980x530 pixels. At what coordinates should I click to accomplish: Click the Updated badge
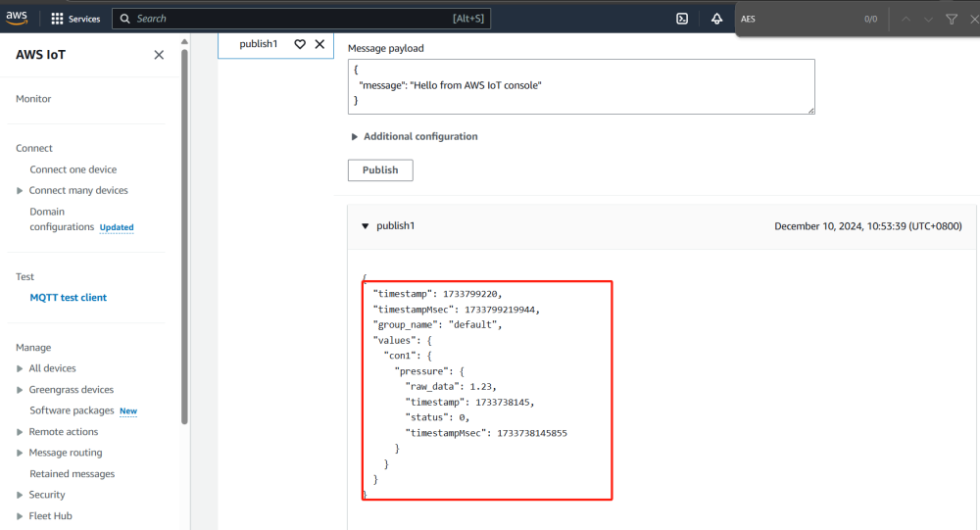[x=117, y=227]
